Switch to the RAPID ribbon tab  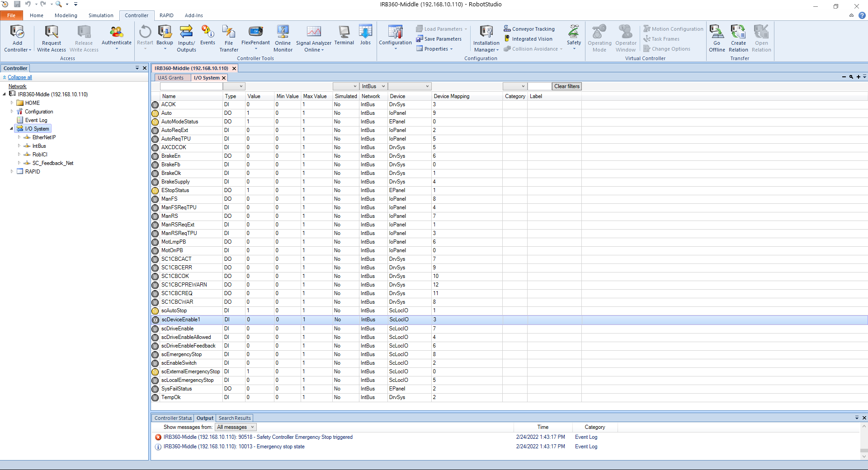coord(166,15)
